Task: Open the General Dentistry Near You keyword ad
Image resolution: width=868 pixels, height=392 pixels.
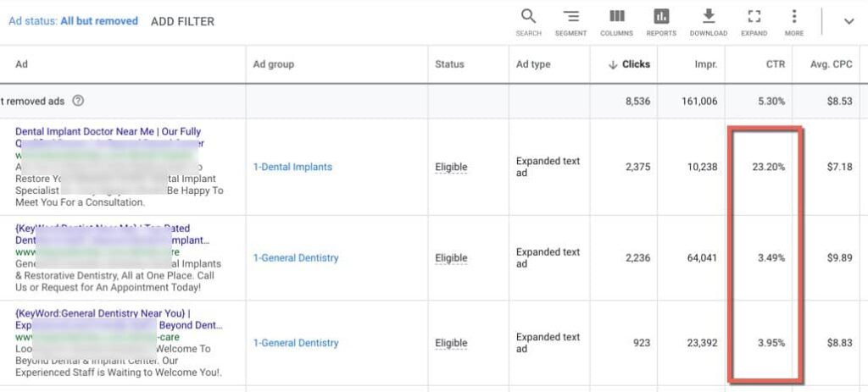Action: (x=103, y=313)
